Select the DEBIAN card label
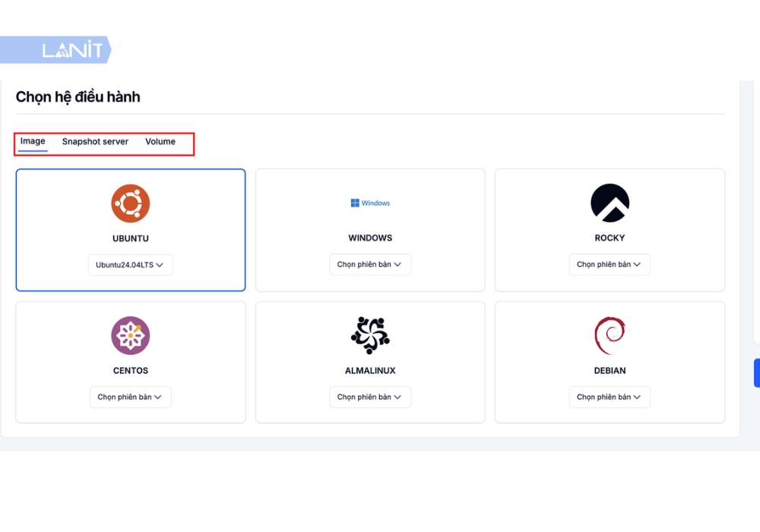This screenshot has width=760, height=532. [610, 371]
